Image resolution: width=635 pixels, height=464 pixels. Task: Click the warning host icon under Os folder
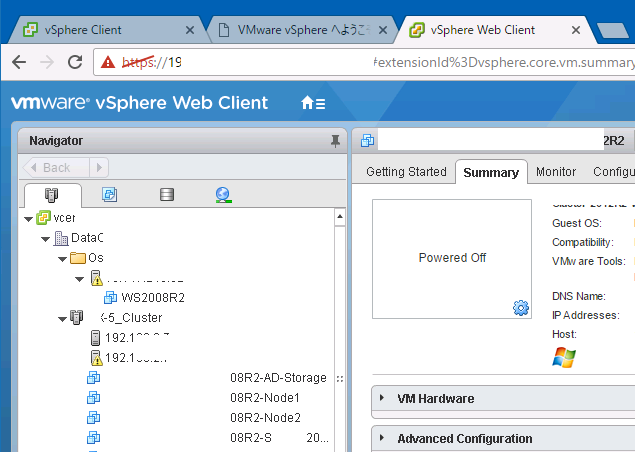[96, 278]
